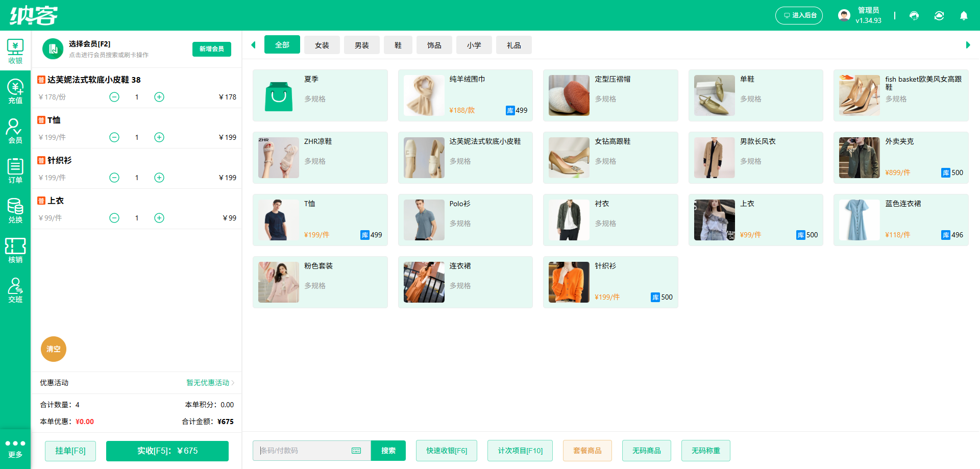Select the 定型压褶帽 product card
980x469 pixels.
pyautogui.click(x=610, y=95)
